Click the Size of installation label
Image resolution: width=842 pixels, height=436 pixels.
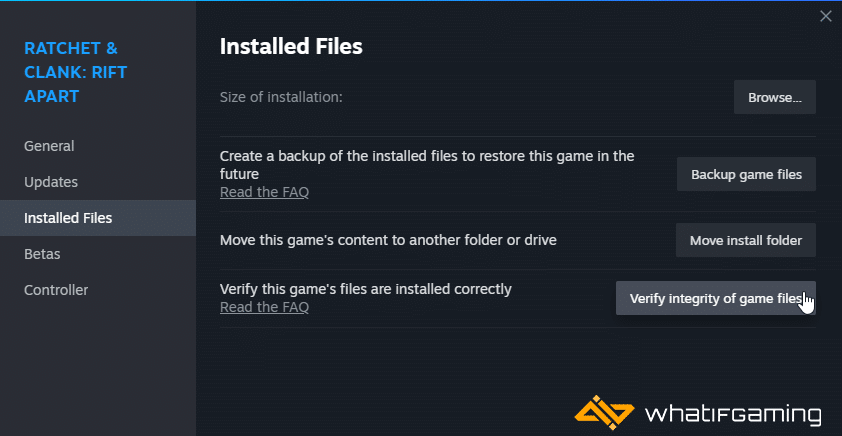(x=281, y=97)
